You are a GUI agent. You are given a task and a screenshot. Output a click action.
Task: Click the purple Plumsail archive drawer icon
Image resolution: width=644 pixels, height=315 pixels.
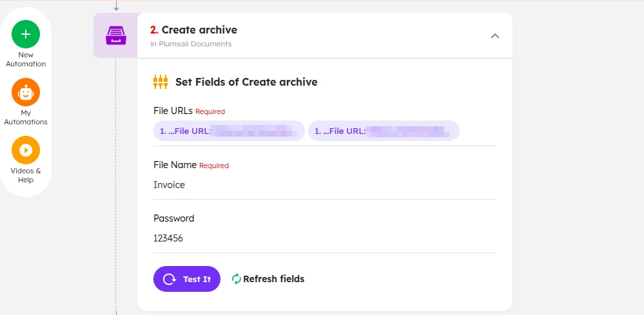pyautogui.click(x=116, y=35)
